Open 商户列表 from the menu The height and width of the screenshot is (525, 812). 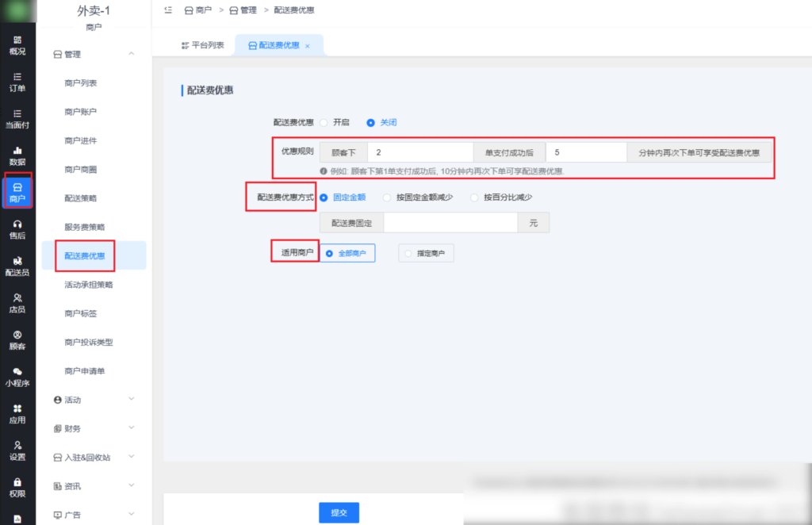click(82, 82)
